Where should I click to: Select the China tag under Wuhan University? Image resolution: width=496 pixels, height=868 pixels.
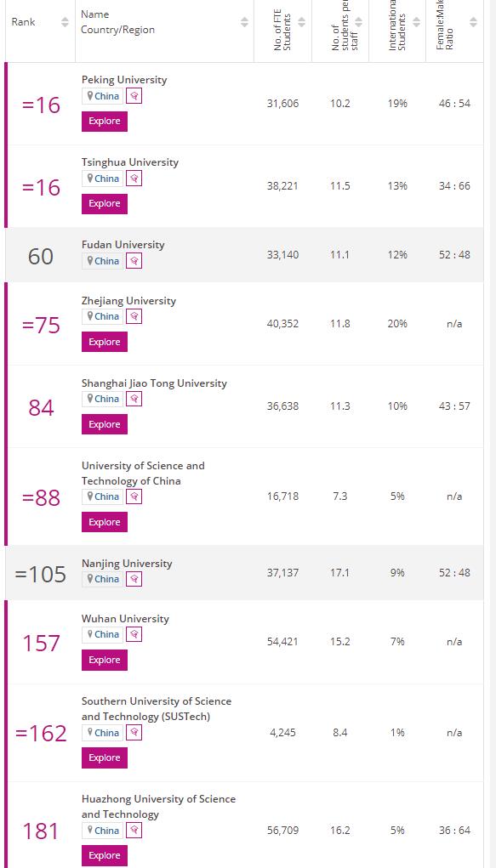tap(103, 634)
